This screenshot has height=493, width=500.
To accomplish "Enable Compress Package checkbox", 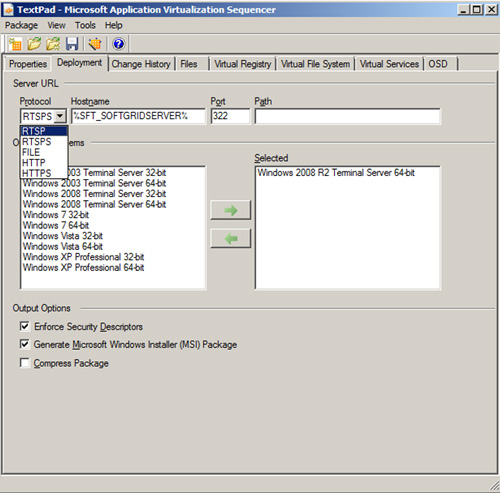I will coord(25,362).
